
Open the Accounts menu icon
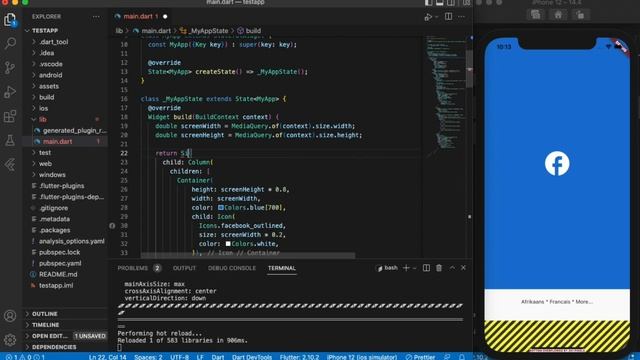(10, 316)
